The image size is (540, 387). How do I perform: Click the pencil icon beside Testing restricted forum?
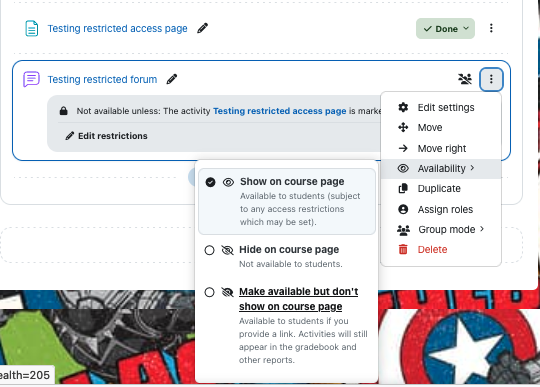click(x=172, y=79)
